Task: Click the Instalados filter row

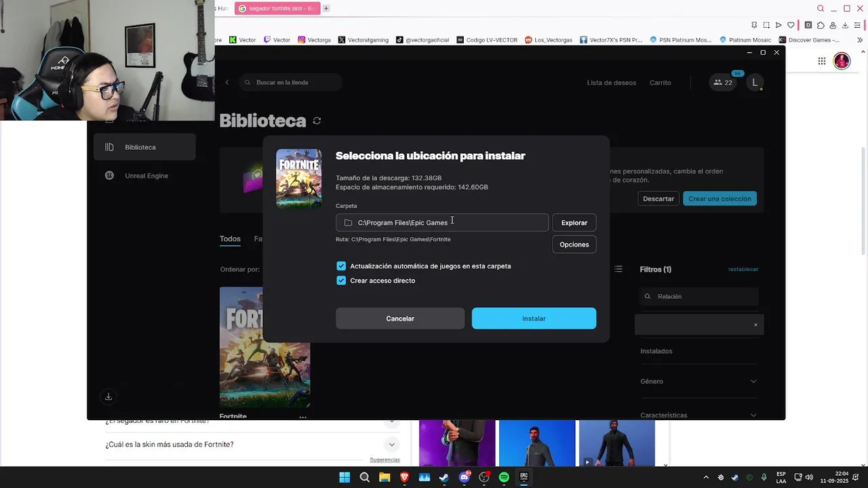Action: point(698,351)
